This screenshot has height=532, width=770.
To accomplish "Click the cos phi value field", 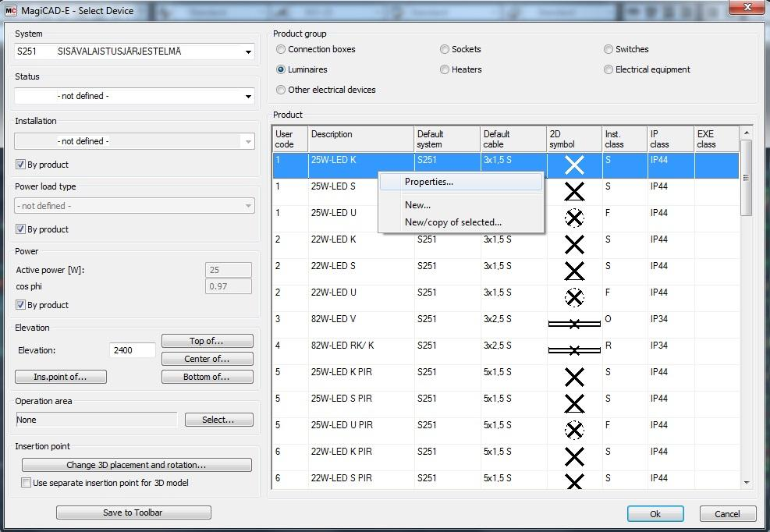I will tap(229, 286).
